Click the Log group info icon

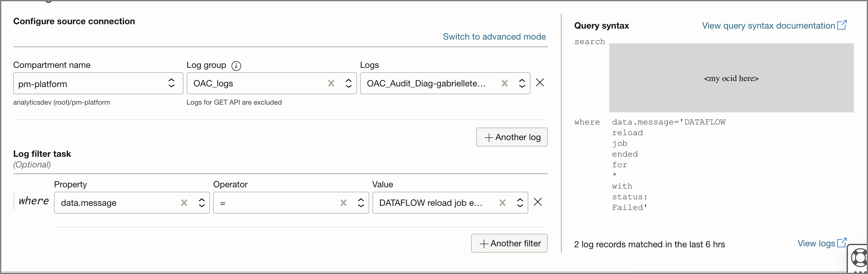coord(236,66)
